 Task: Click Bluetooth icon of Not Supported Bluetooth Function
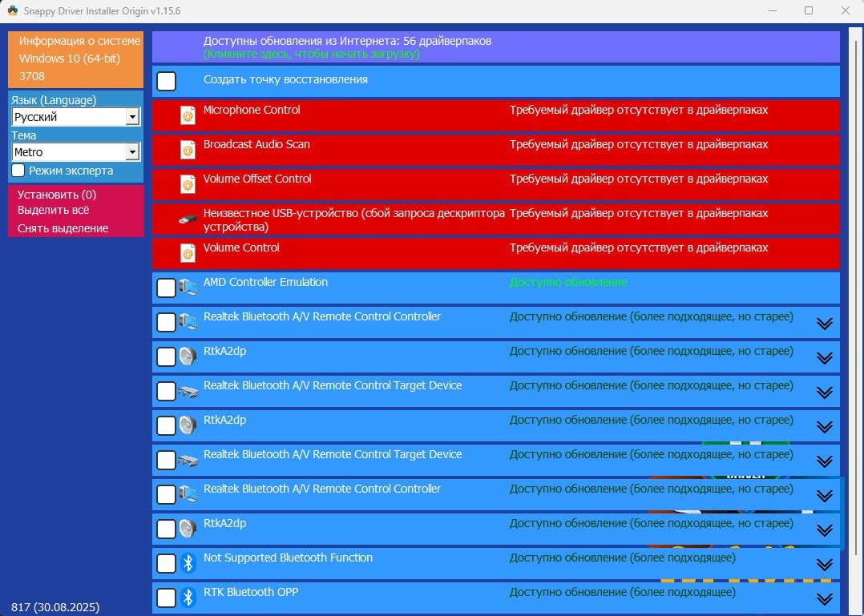click(188, 563)
